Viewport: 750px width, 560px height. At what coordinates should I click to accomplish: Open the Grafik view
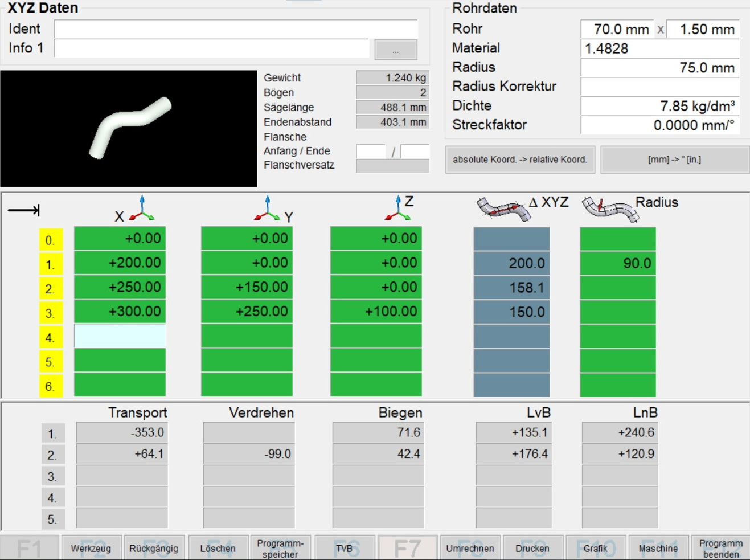click(596, 549)
